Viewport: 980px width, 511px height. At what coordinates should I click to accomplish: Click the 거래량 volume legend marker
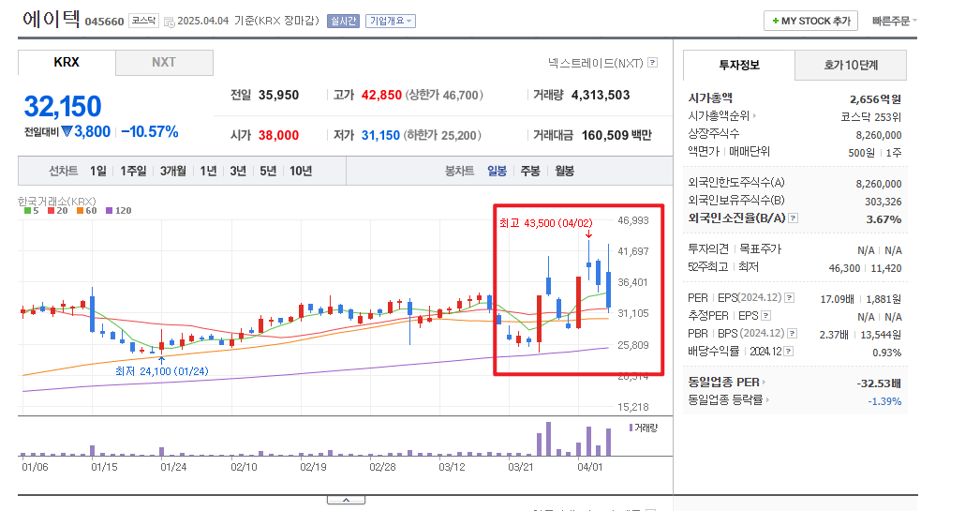[x=631, y=428]
